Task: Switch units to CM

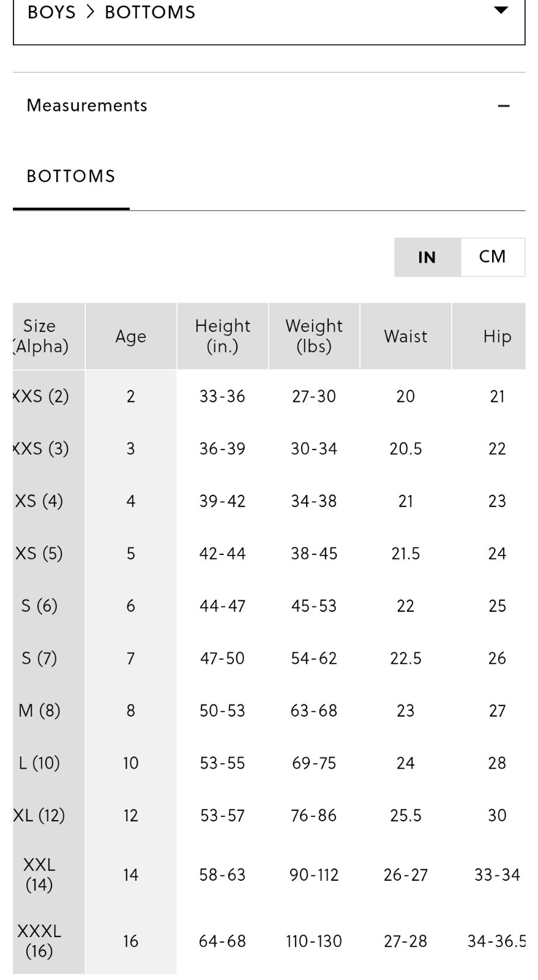Action: (x=493, y=257)
